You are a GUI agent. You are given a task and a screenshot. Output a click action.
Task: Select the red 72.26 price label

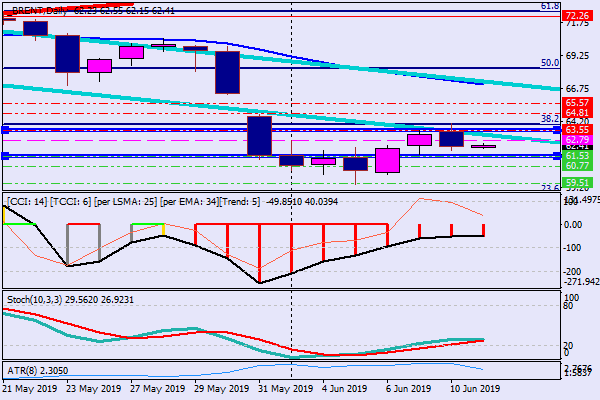pos(577,16)
